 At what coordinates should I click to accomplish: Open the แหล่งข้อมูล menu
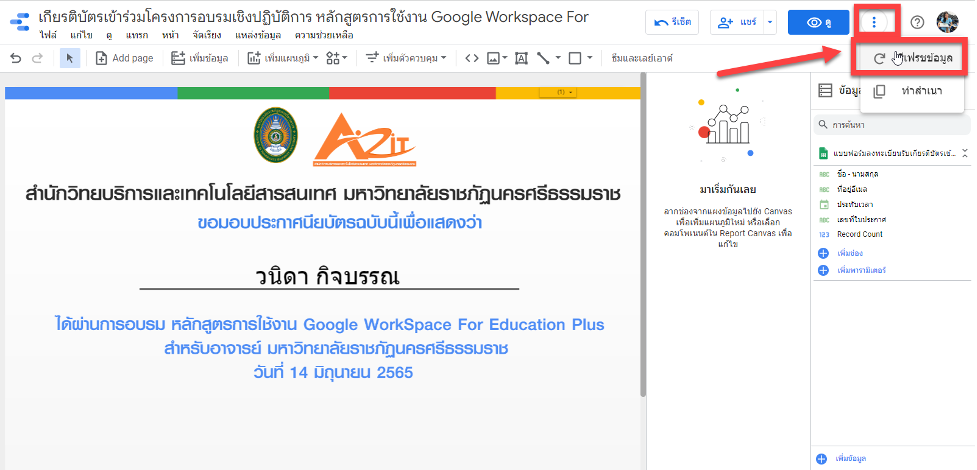click(259, 35)
